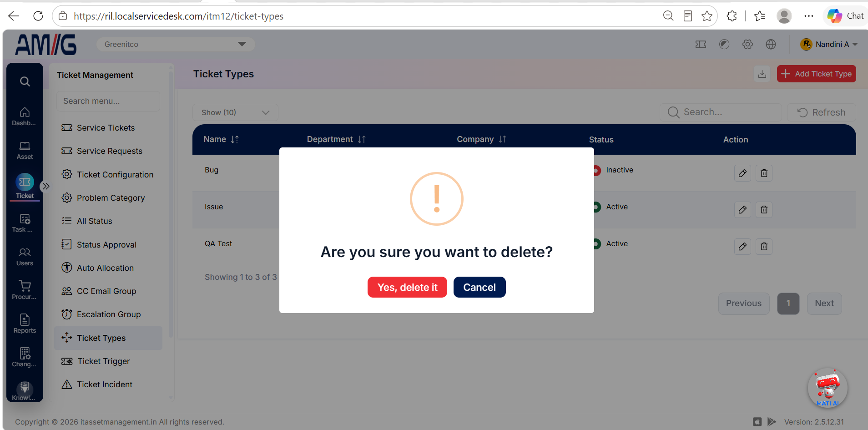Open the Nandini A user menu

click(x=829, y=44)
